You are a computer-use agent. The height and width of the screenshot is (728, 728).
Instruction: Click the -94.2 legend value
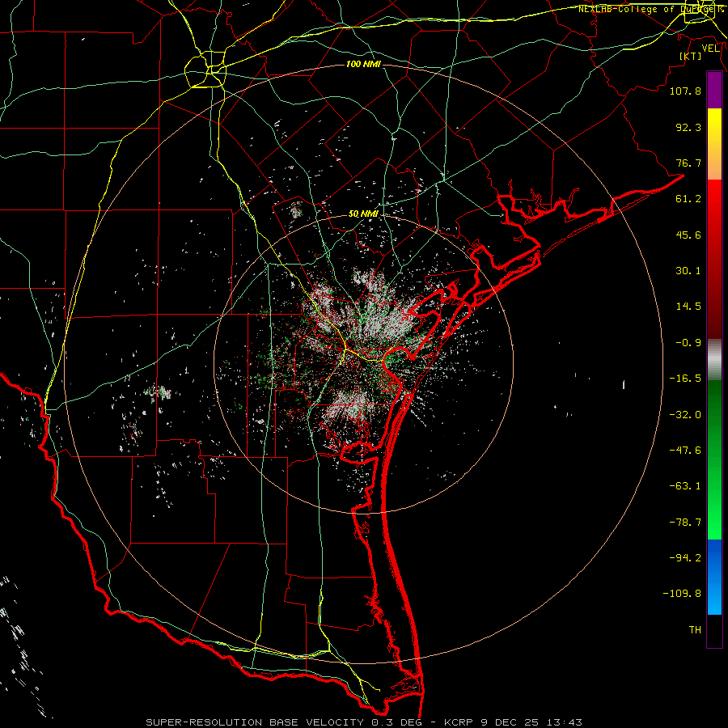685,557
